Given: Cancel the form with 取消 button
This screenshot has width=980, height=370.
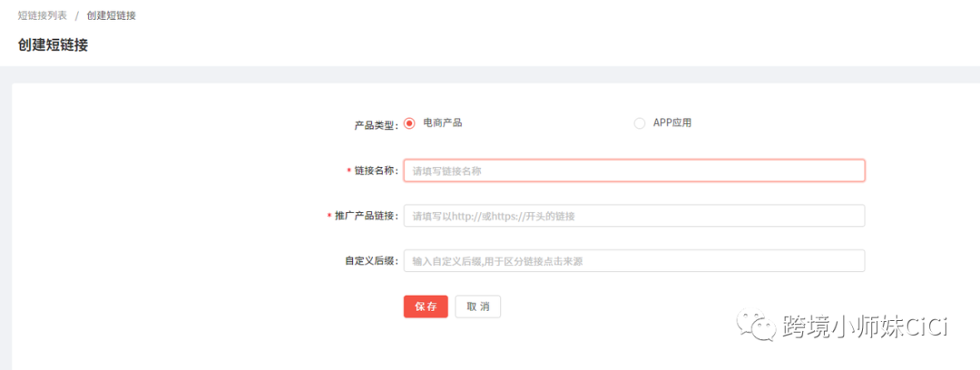Looking at the screenshot, I should pos(478,307).
